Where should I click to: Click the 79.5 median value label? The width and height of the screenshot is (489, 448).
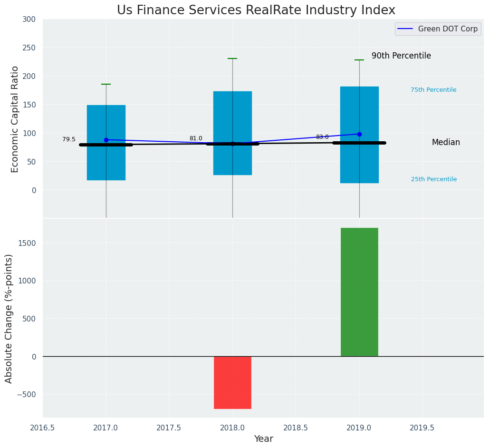[x=69, y=139]
